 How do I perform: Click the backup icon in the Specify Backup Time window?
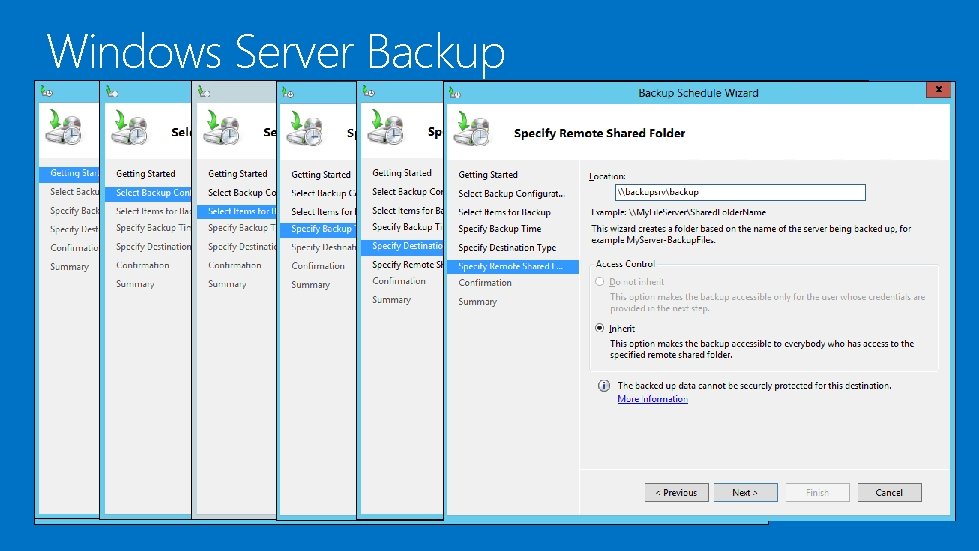coord(305,129)
